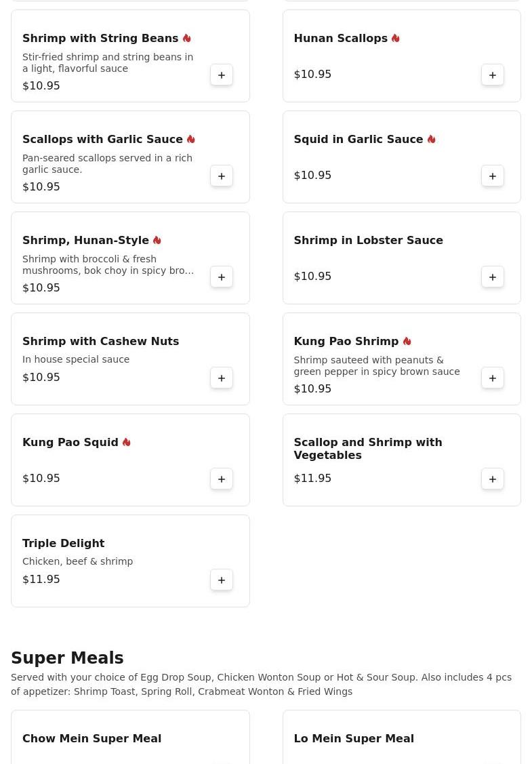Add Shrimp with String Beans to cart
Screen dimensions: 532x764
(222, 75)
